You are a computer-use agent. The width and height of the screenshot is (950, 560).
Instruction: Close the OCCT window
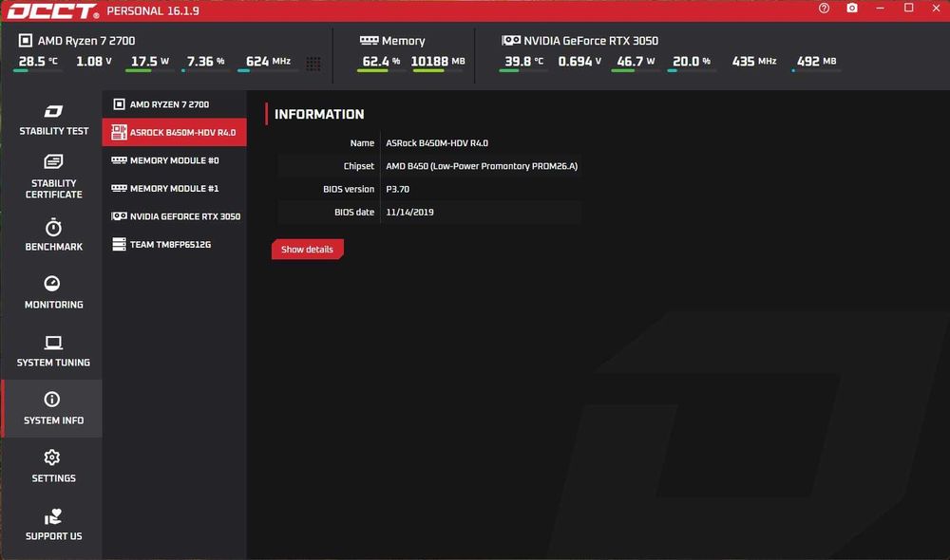pos(936,9)
